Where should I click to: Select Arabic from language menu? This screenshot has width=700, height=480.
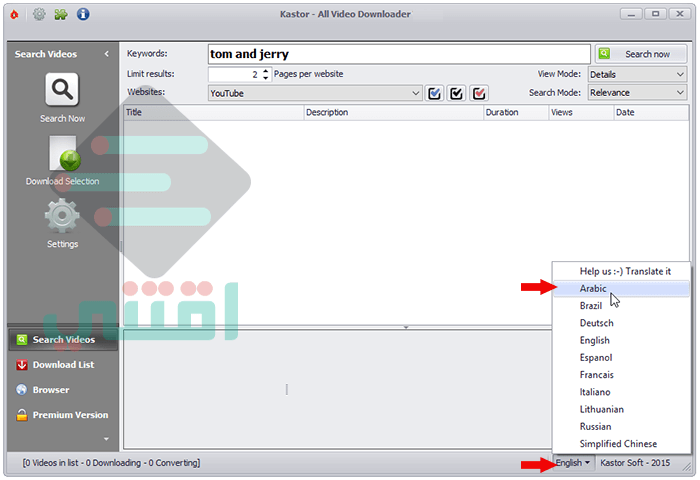pos(621,289)
